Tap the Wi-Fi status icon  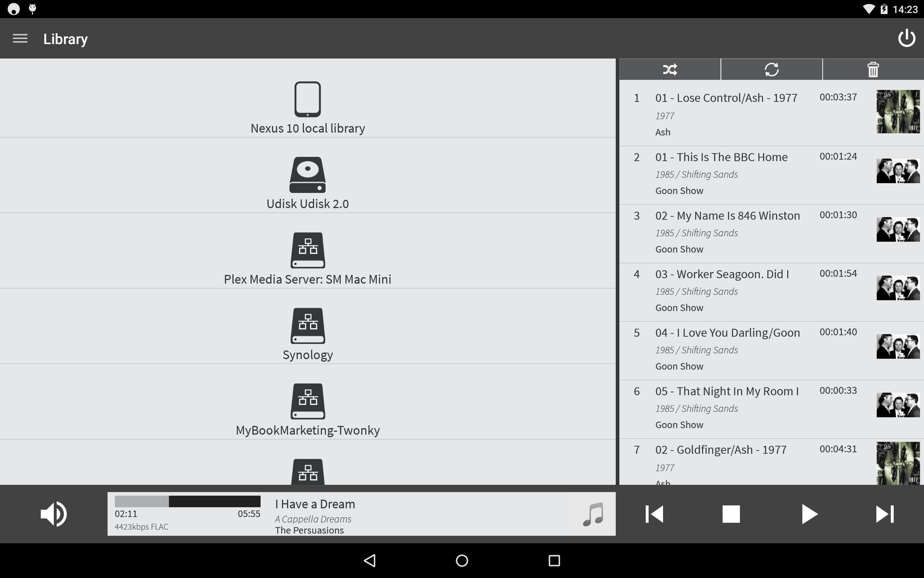coord(869,9)
